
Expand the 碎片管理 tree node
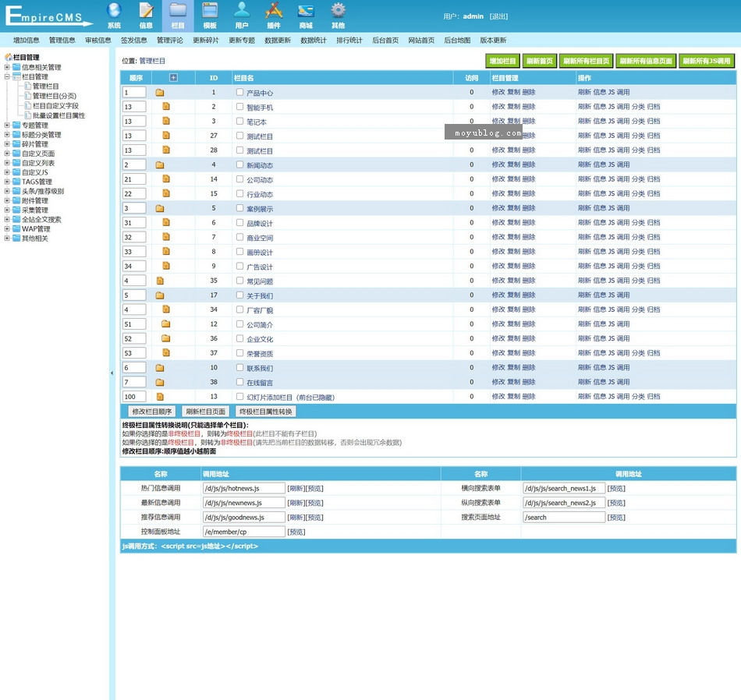point(7,144)
